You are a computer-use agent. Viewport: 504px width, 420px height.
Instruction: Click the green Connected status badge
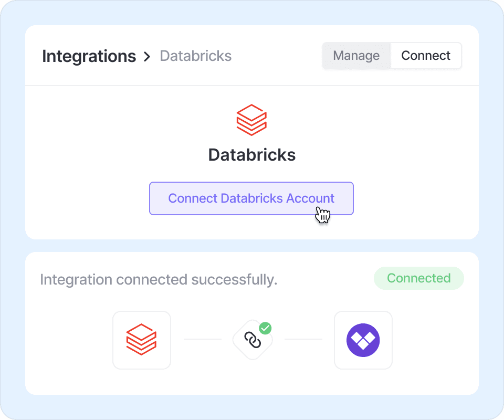[x=418, y=278]
